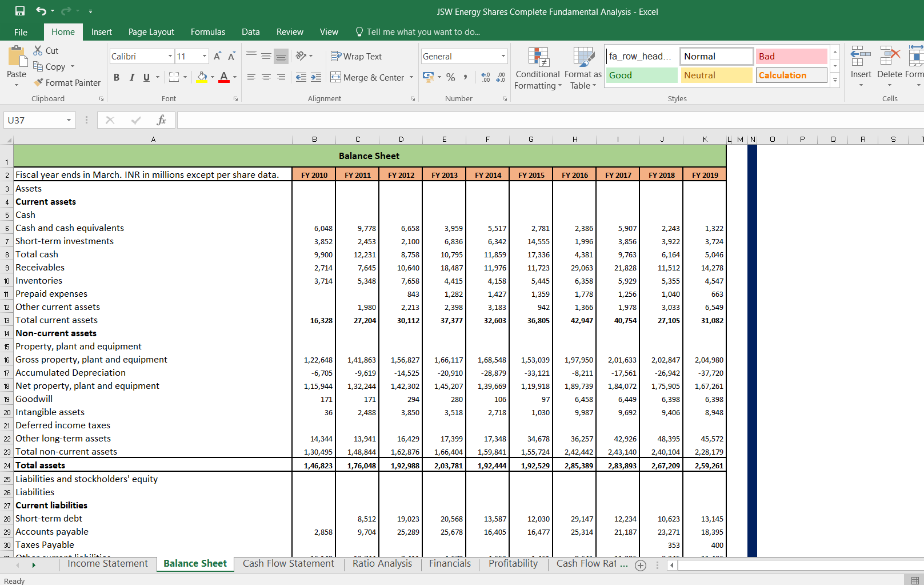The image size is (924, 585).
Task: Click the formula bar input field
Action: click(550, 120)
